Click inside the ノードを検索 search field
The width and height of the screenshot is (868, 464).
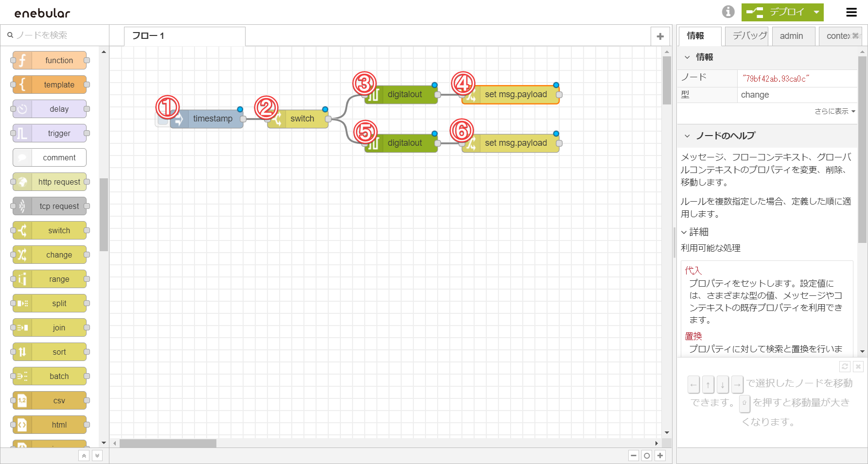point(53,35)
